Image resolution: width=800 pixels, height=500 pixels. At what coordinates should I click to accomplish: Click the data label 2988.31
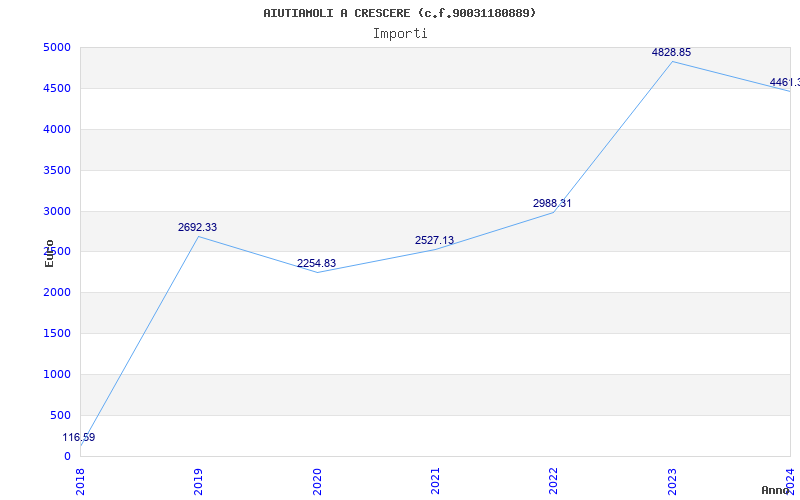click(x=552, y=203)
